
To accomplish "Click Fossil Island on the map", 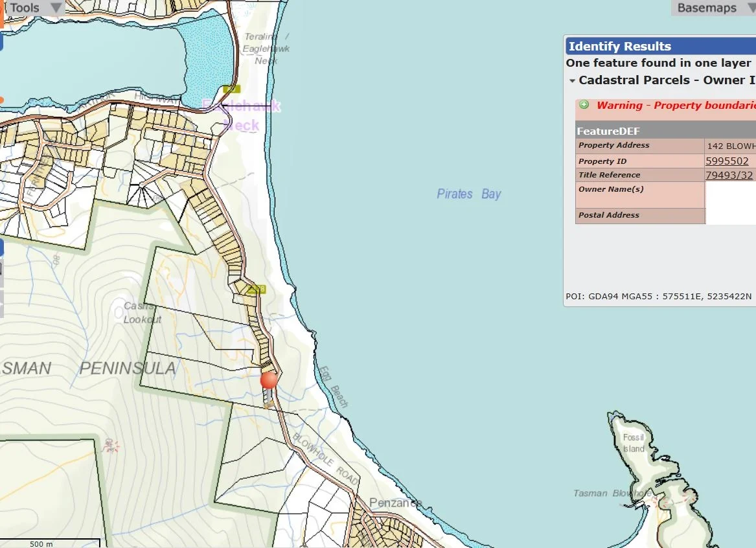I will coord(633,443).
